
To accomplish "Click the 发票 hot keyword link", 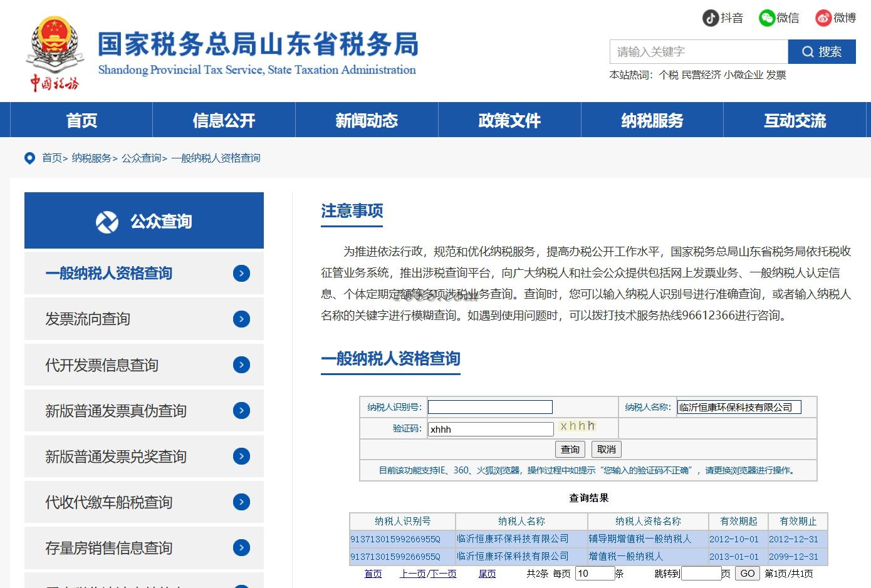I will [x=776, y=75].
